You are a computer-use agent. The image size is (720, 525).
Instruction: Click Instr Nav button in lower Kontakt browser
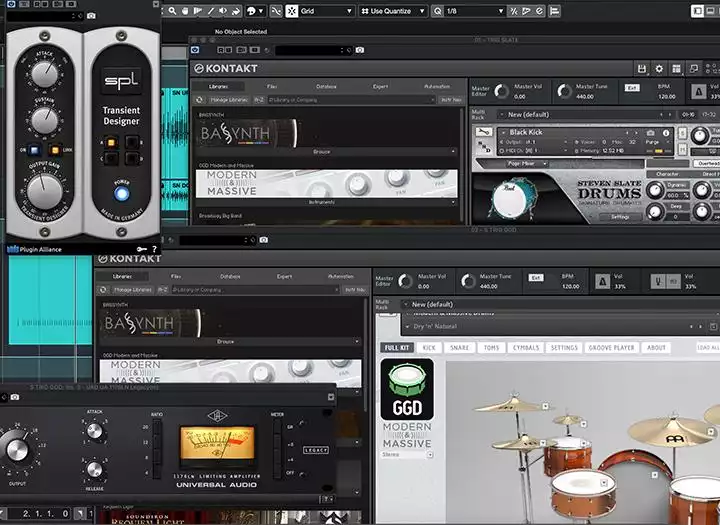click(355, 290)
